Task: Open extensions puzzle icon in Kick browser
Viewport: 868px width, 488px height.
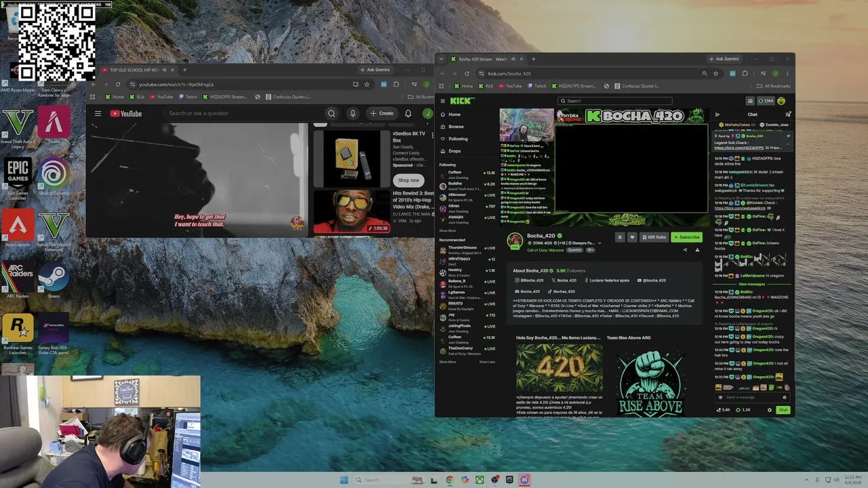Action: point(745,73)
